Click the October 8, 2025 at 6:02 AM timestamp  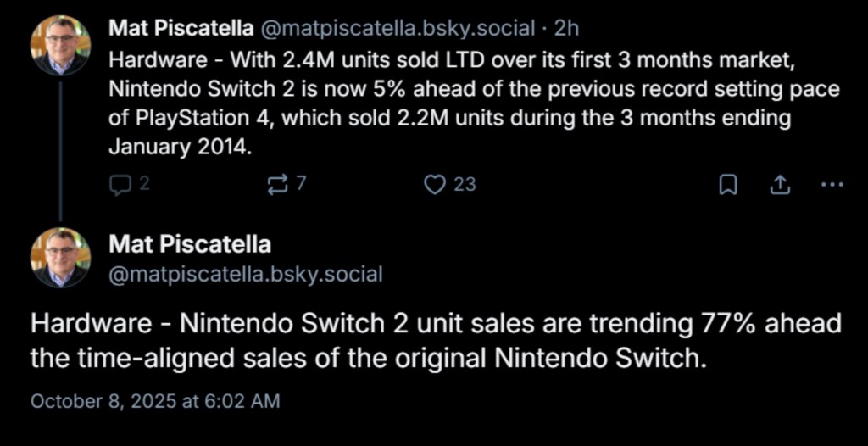(155, 400)
